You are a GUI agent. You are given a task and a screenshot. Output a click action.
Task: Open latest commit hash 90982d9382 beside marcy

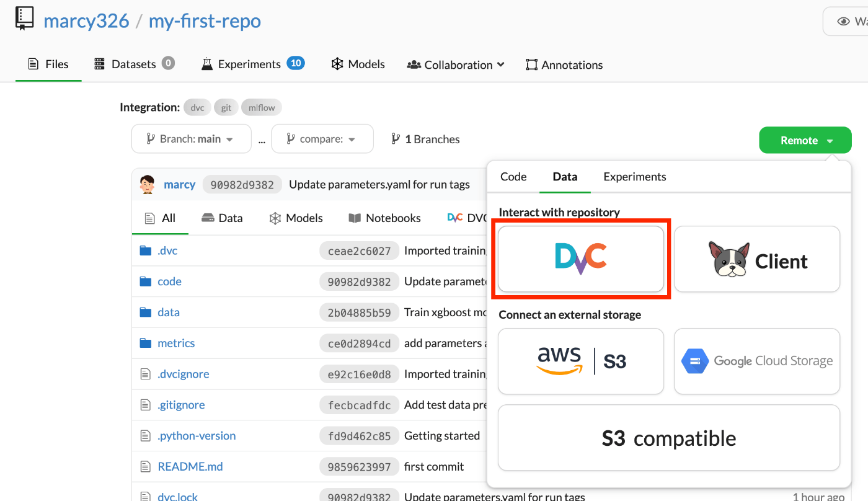coord(242,184)
